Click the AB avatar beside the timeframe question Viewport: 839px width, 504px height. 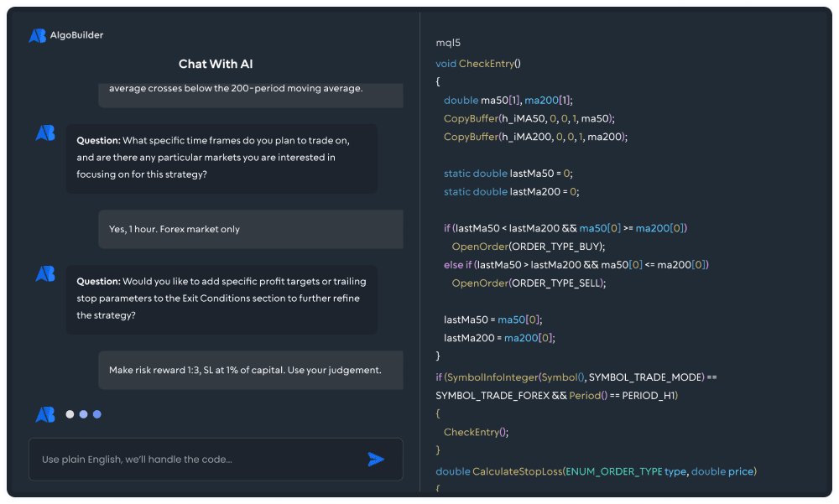click(44, 132)
